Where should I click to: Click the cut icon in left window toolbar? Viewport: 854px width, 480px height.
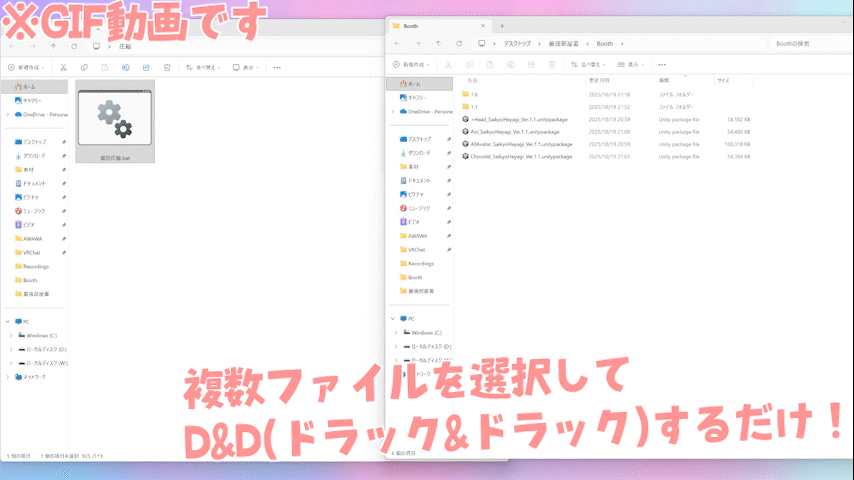tap(63, 68)
